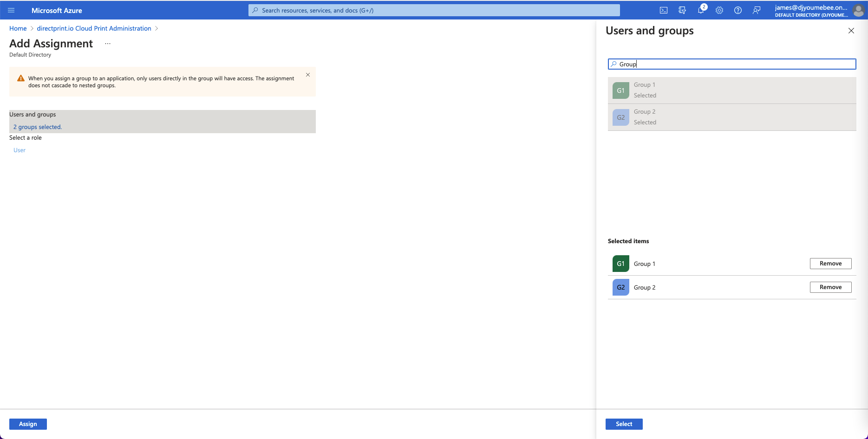
Task: Remove Group 1 from selected items
Action: tap(830, 264)
